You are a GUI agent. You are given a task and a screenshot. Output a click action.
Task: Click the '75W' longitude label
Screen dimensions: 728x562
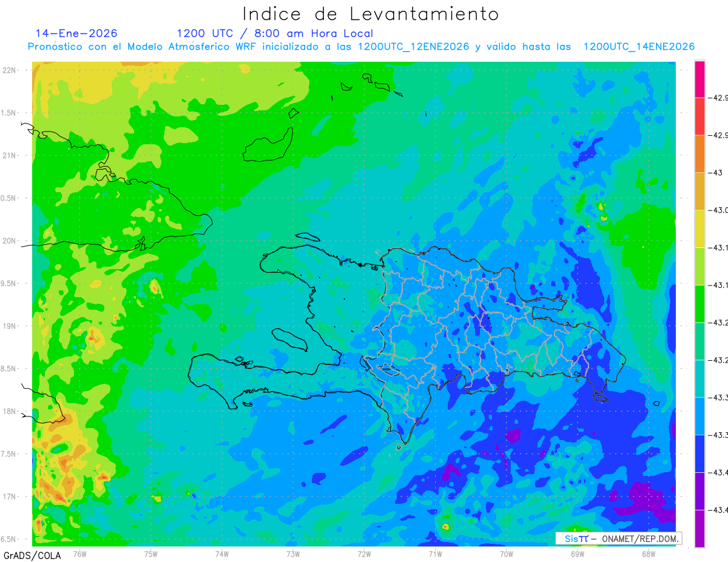click(151, 554)
